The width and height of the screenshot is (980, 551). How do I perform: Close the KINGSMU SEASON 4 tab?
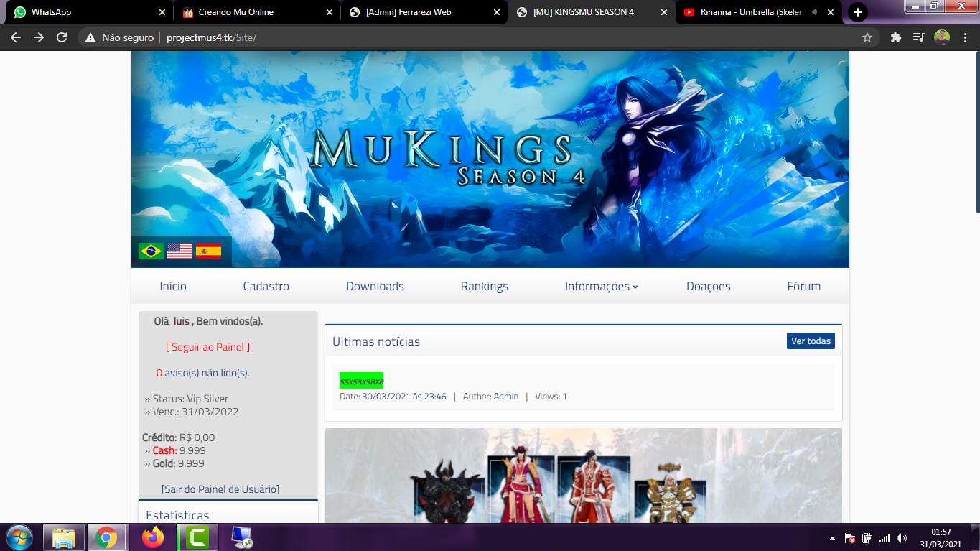(x=663, y=12)
